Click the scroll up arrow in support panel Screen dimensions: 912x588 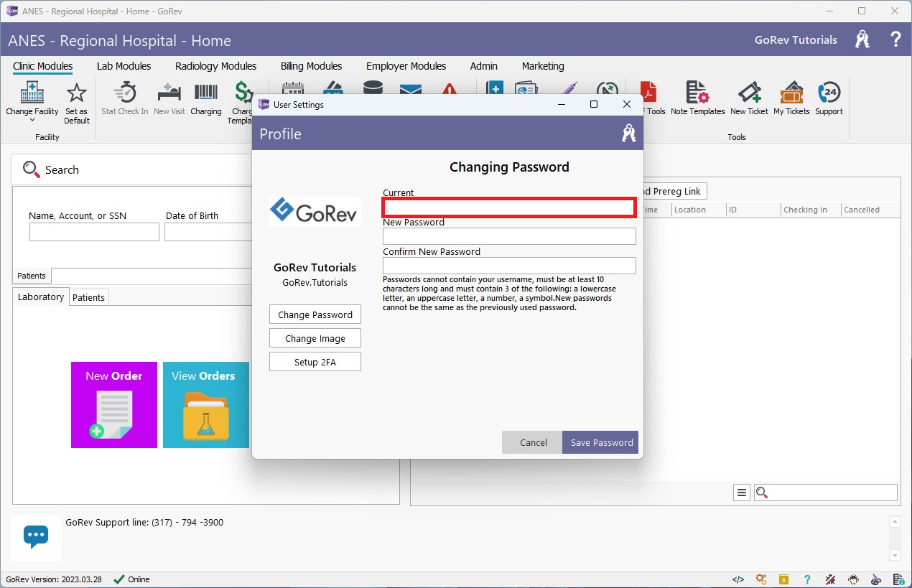coord(895,522)
